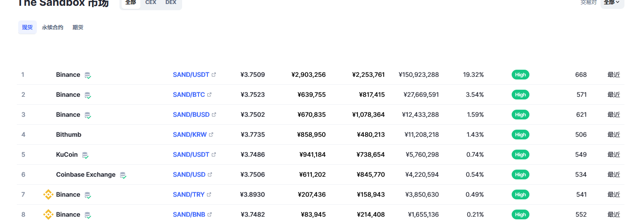Open the 现货 spot tab
Screen dimensions: 644x222
[x=28, y=28]
